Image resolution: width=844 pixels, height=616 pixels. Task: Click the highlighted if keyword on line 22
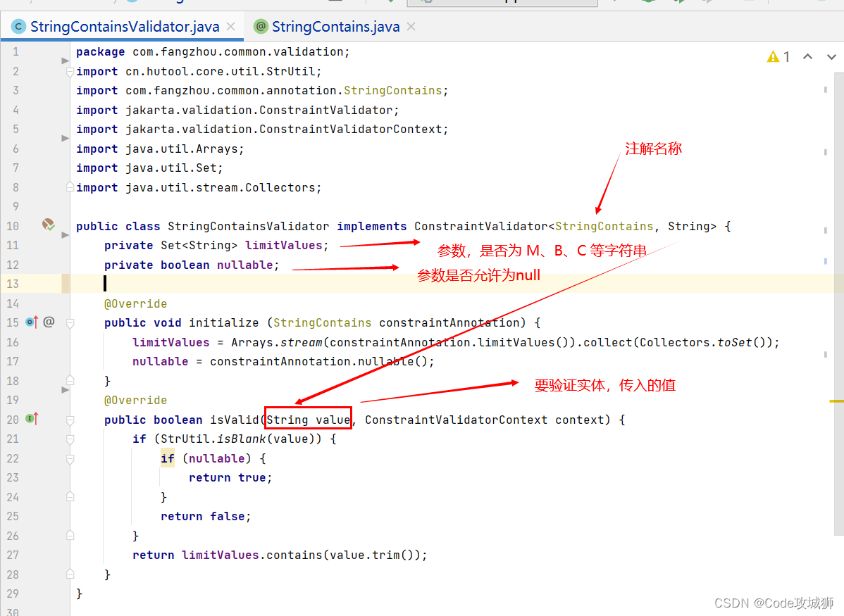click(x=168, y=458)
